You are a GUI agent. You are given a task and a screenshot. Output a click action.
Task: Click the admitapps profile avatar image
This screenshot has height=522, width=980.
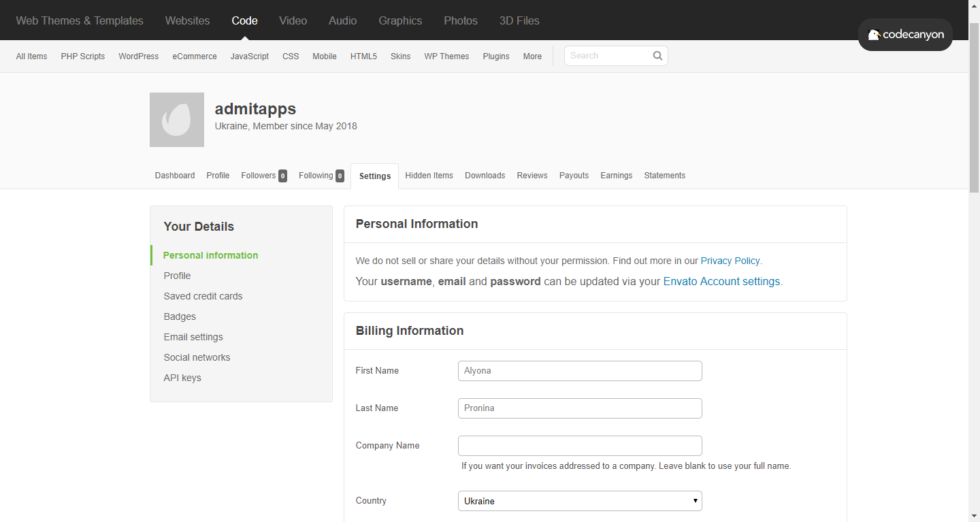tap(176, 119)
